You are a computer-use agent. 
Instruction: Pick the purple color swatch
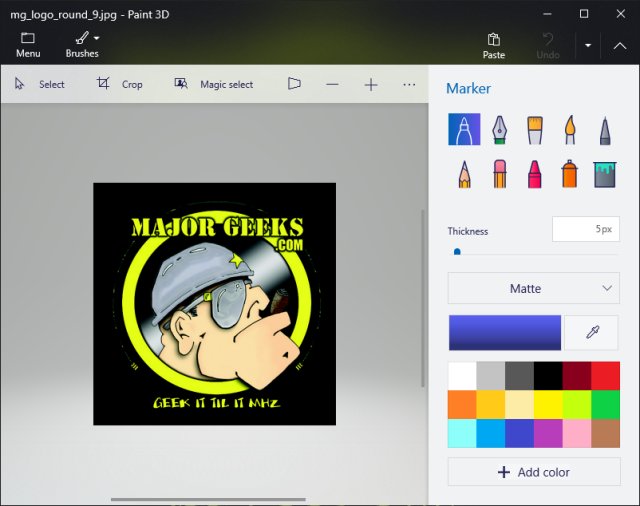click(x=548, y=433)
